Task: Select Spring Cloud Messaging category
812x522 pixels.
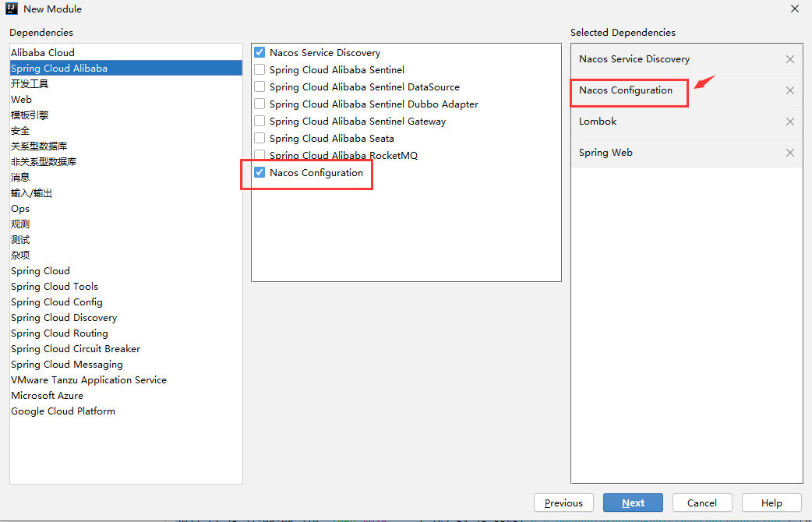Action: point(125,364)
